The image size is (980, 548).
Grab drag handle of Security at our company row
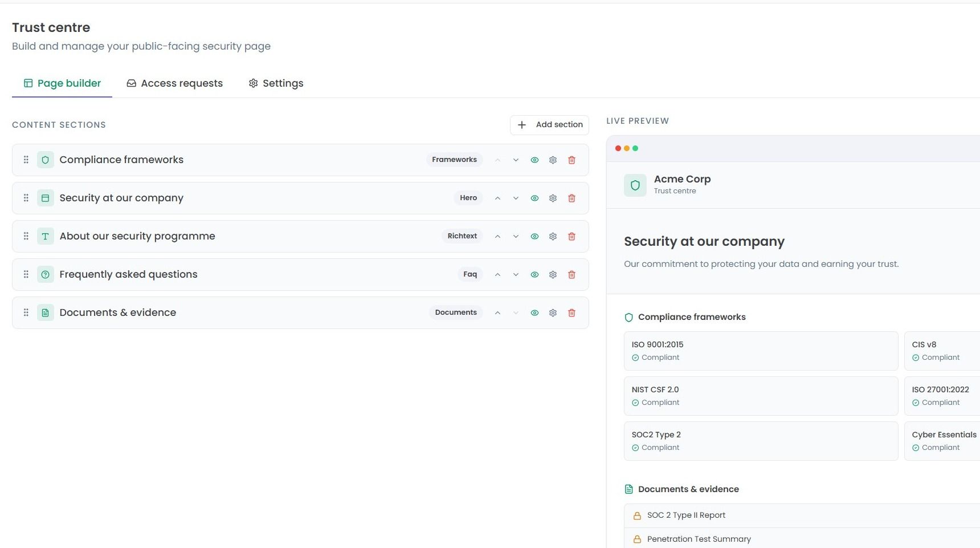coord(26,198)
